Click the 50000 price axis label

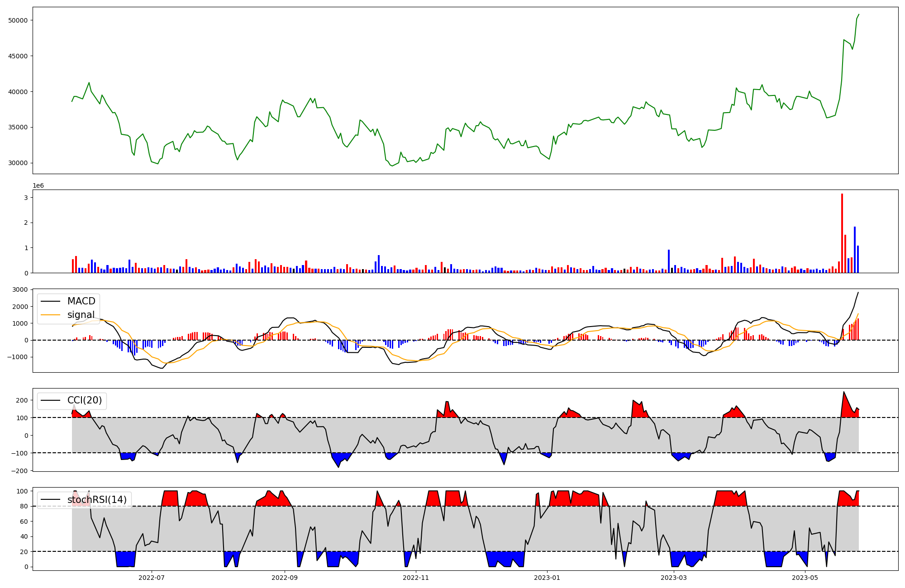(x=18, y=20)
